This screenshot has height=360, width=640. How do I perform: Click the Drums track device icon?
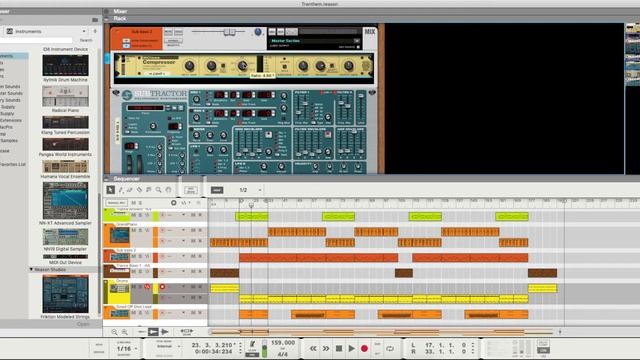click(119, 289)
